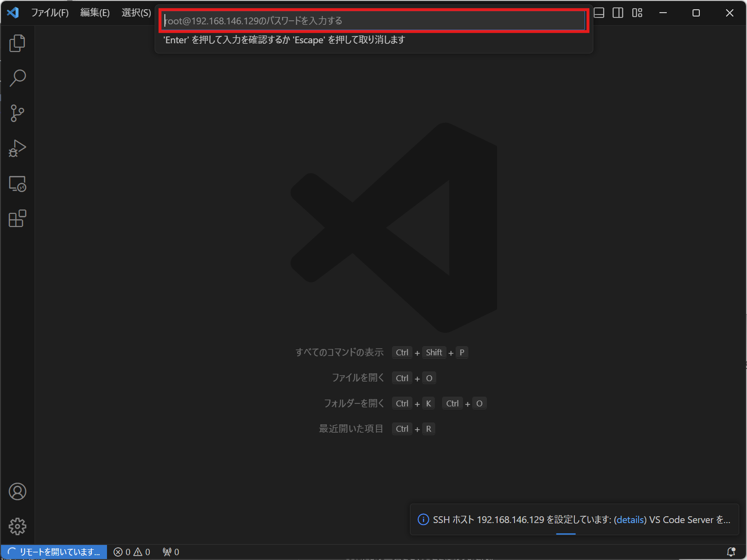Select the Search icon in the activity bar

[x=18, y=78]
